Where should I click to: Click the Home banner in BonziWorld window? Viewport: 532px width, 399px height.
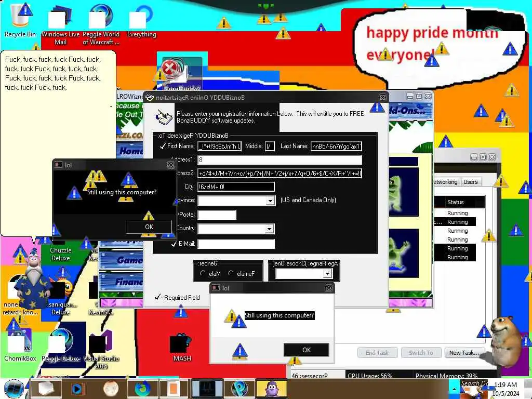pyautogui.click(x=130, y=151)
